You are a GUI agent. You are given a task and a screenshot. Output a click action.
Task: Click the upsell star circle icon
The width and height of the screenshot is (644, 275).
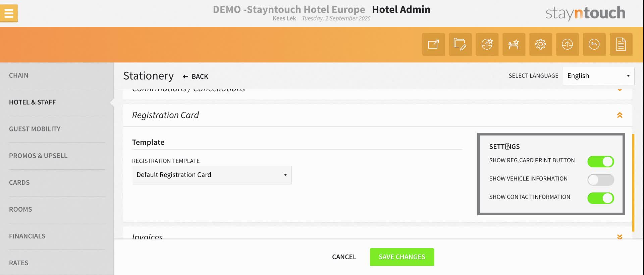(487, 44)
